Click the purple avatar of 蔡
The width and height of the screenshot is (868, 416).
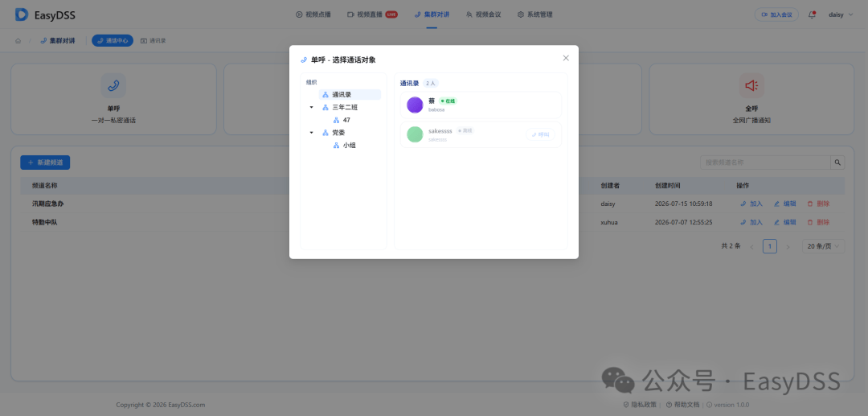pyautogui.click(x=415, y=105)
